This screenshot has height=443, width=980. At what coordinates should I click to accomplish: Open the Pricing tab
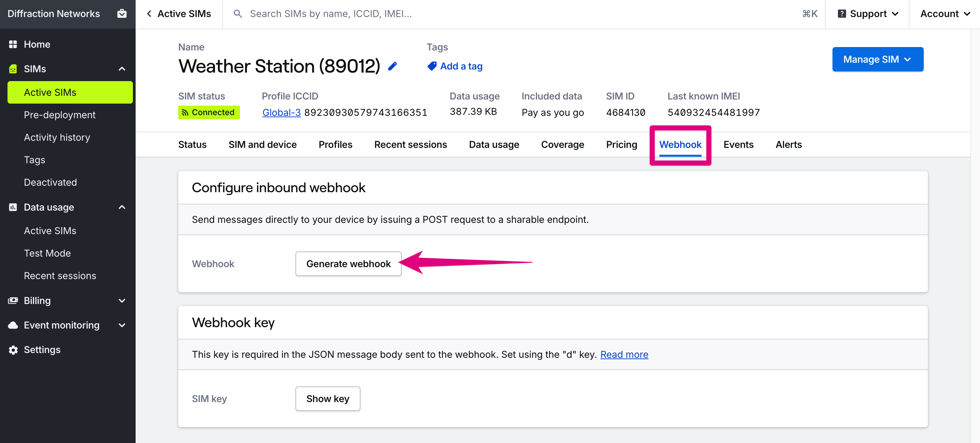[621, 144]
